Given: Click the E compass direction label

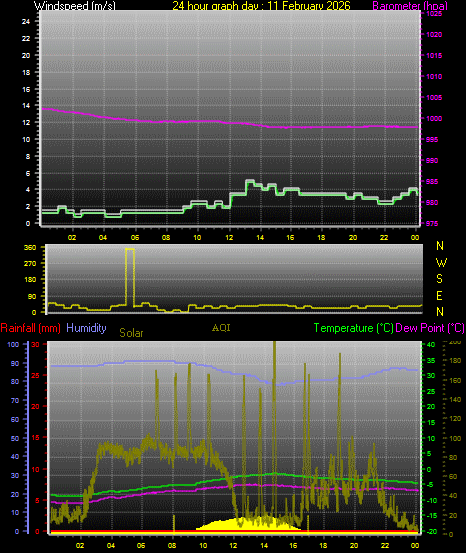Looking at the screenshot, I should (x=440, y=296).
